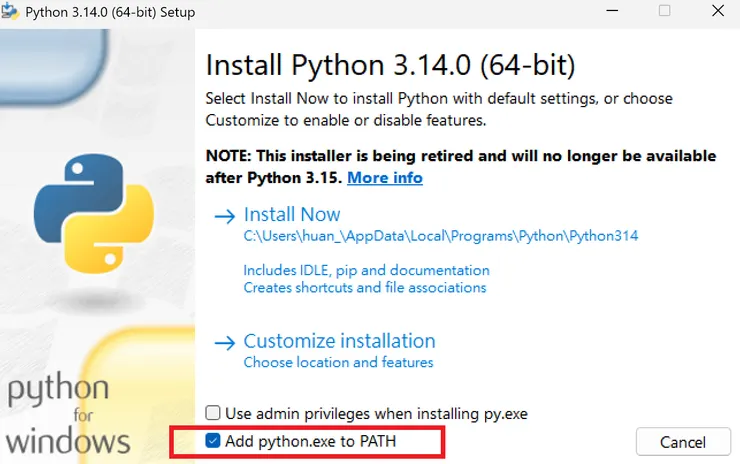Click the arrow icon beside Install Now
This screenshot has width=740, height=464.
click(225, 215)
